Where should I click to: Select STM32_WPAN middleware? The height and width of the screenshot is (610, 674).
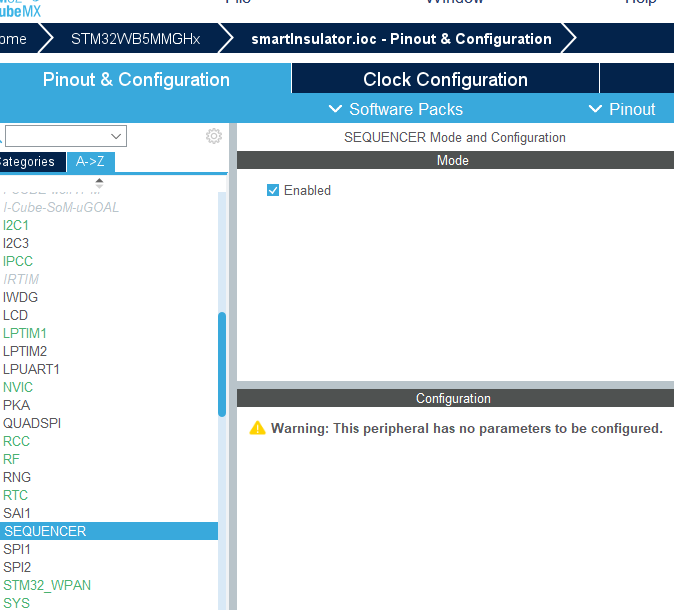tap(47, 585)
